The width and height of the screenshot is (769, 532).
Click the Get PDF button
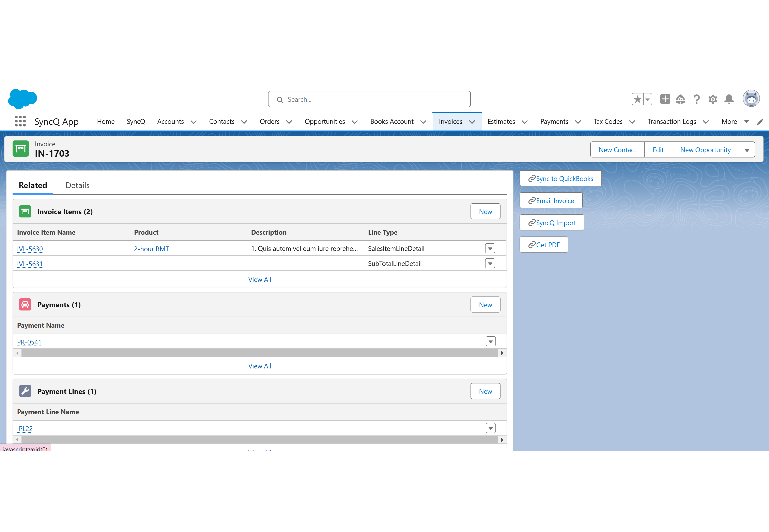(544, 245)
